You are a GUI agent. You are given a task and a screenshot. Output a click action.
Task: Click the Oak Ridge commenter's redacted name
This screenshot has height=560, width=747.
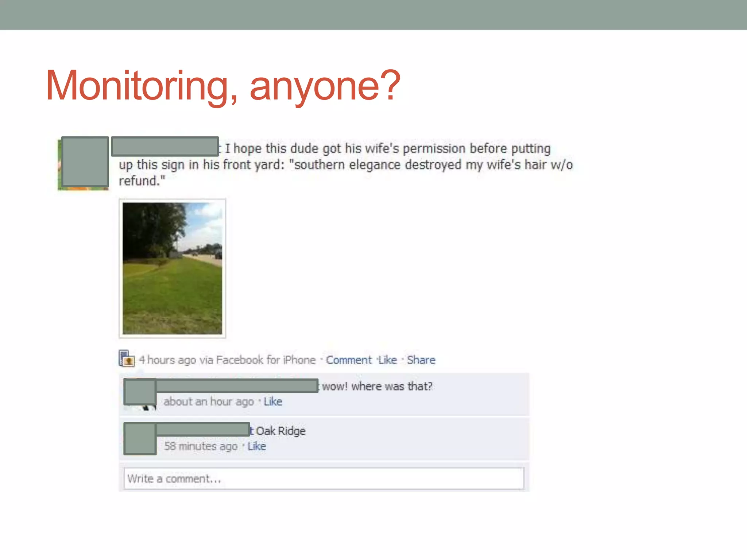click(203, 429)
